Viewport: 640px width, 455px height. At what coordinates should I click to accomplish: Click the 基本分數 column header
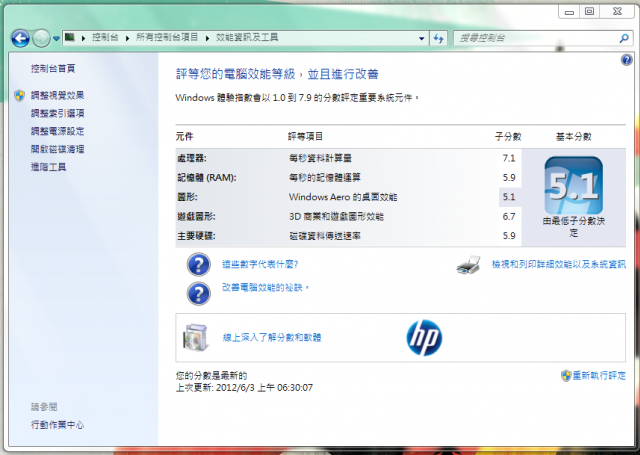click(x=573, y=136)
